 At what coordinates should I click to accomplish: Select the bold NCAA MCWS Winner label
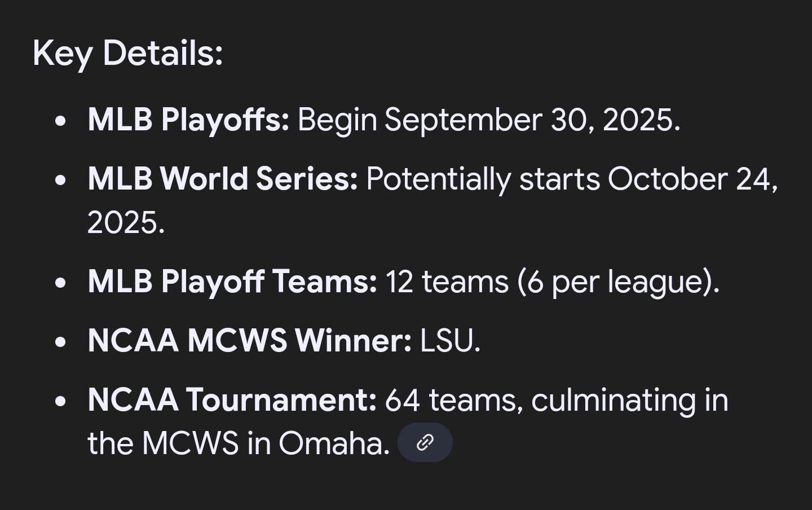coord(250,341)
